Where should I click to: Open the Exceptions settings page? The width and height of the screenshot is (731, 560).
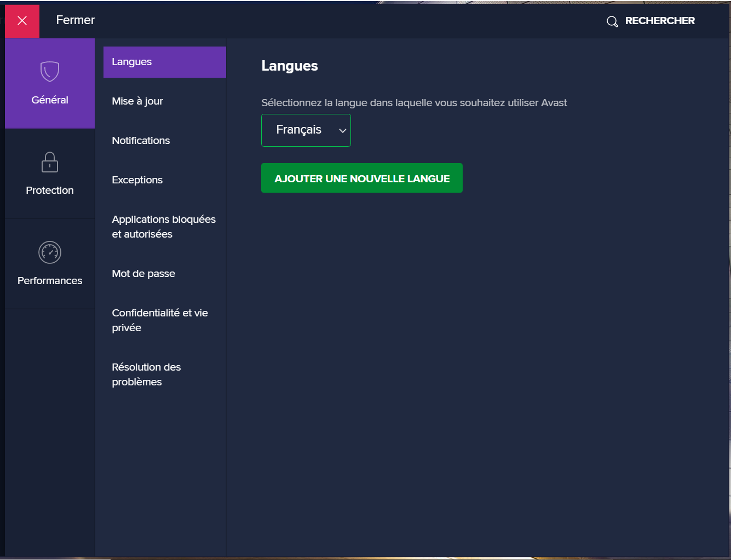tap(137, 180)
